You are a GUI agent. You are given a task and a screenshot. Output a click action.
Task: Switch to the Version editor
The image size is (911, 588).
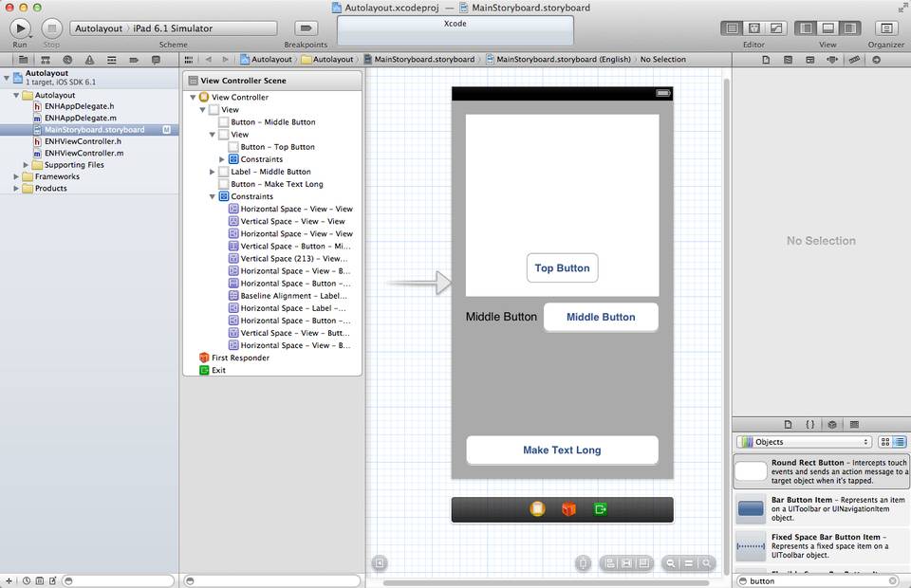[x=776, y=28]
